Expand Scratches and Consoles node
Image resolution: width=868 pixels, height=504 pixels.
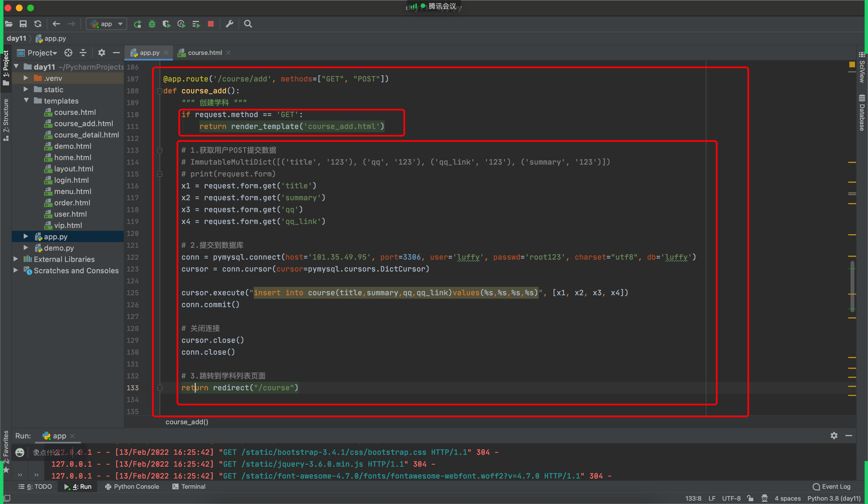pyautogui.click(x=16, y=270)
